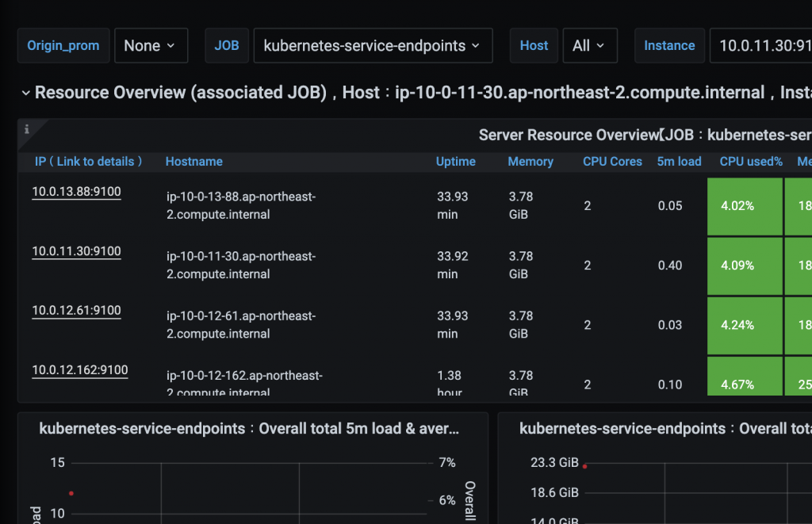Open link 10.0.12.61:9100 details
This screenshot has height=524, width=812.
click(x=76, y=311)
